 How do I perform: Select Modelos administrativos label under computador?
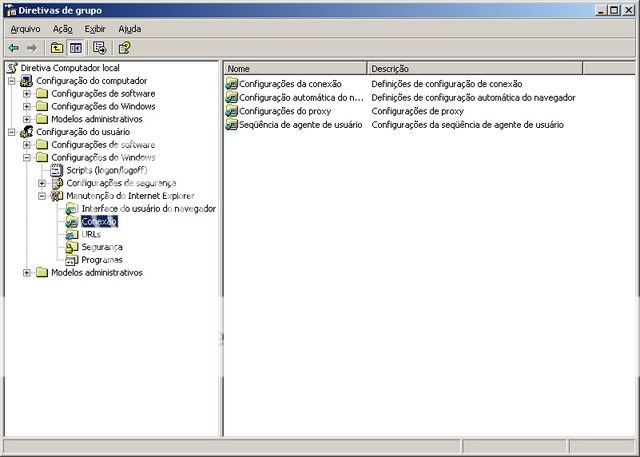[97, 119]
